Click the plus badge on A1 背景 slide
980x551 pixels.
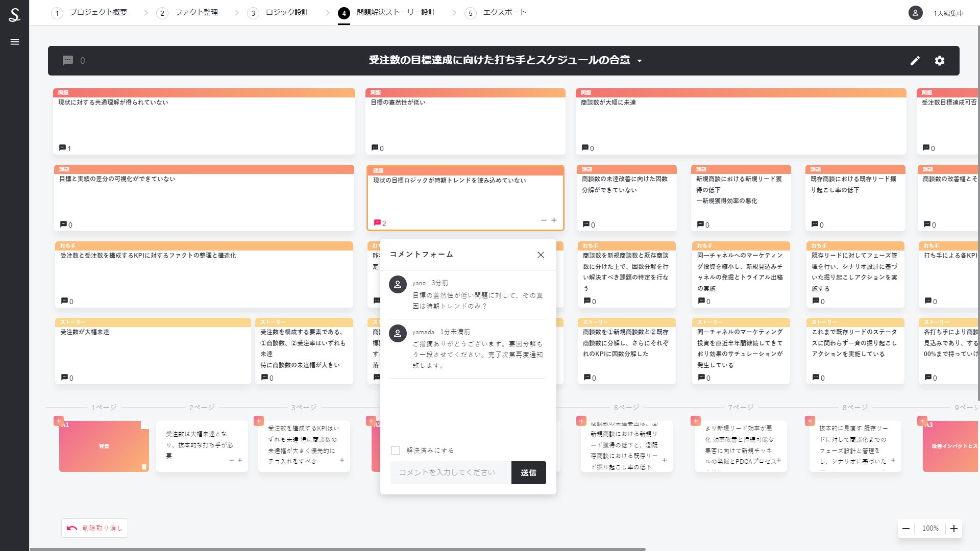click(x=59, y=421)
